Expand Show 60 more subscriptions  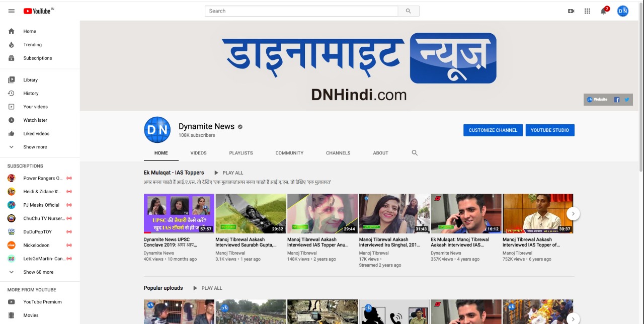click(x=40, y=272)
